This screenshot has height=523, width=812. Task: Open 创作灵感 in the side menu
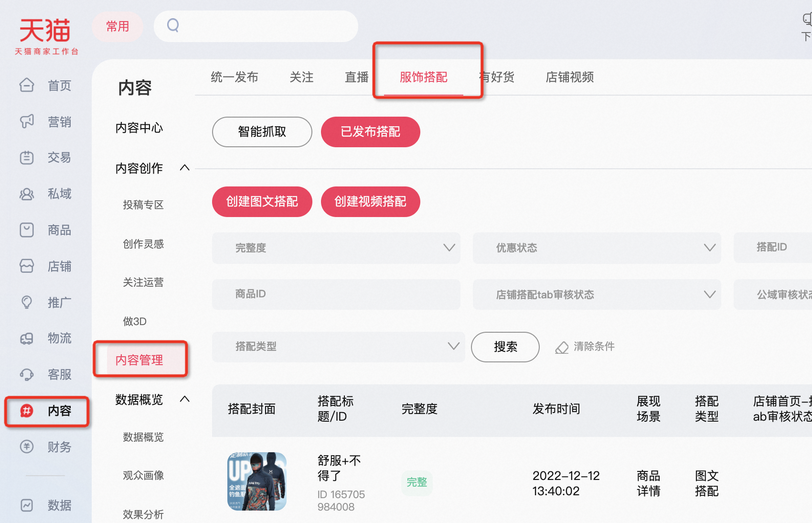(143, 244)
